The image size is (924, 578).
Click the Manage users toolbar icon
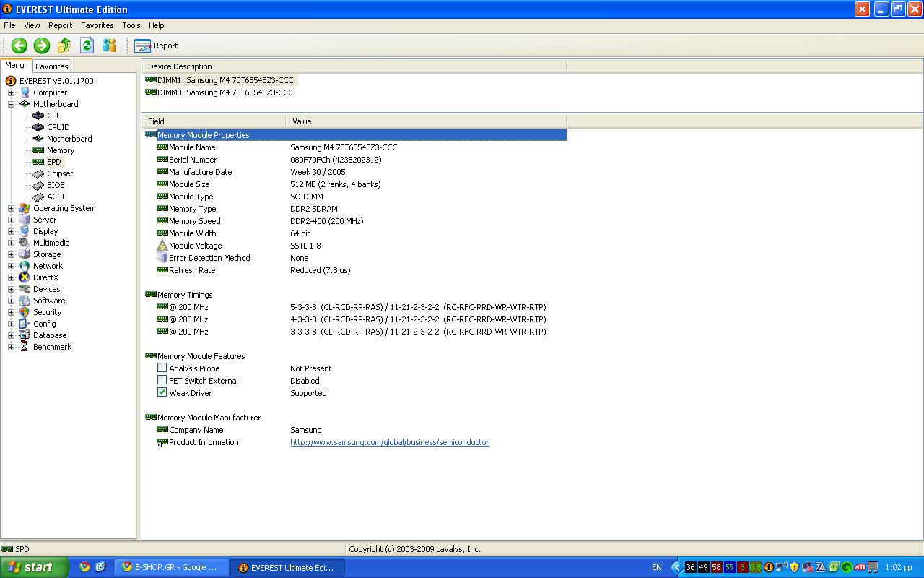coord(109,46)
